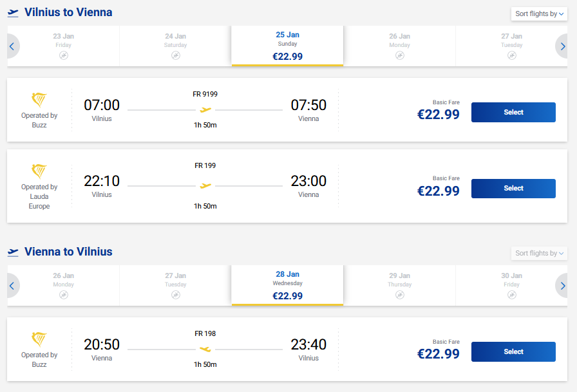This screenshot has height=392, width=577.
Task: Select the 22:10 Lauda Europe flight
Action: (x=513, y=188)
